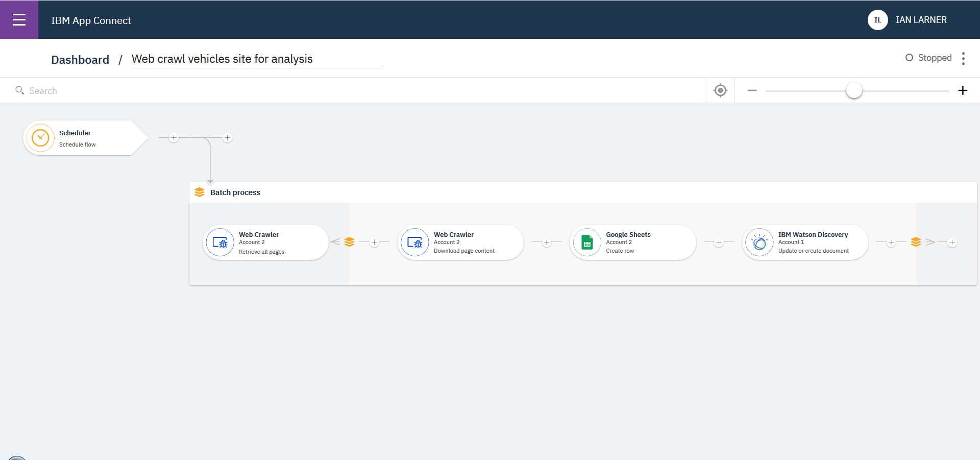Add node after Google Sheets step
The width and height of the screenshot is (980, 460).
click(719, 243)
